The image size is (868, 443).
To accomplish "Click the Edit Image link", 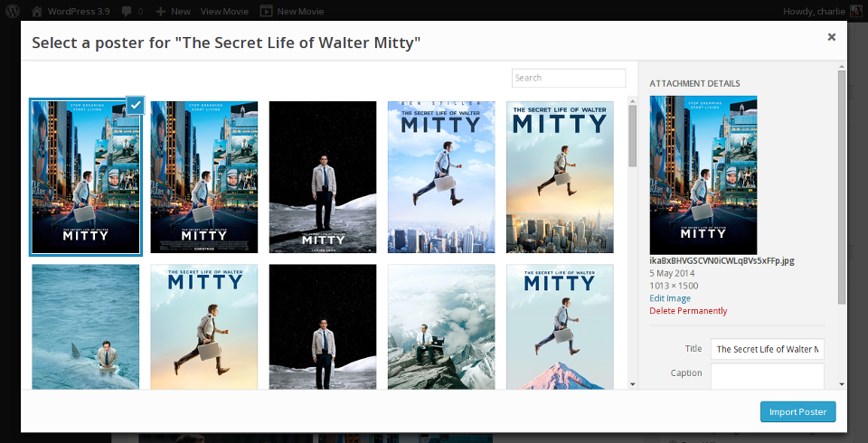I will (x=670, y=298).
